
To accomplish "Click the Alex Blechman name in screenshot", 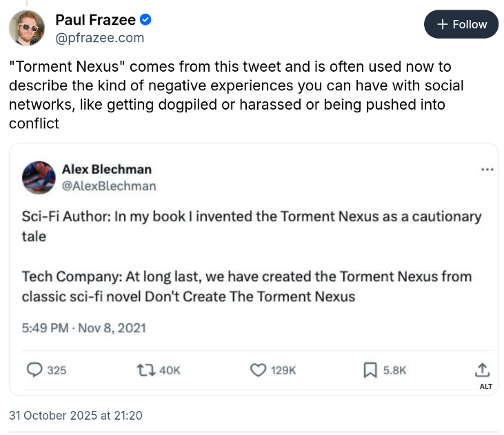I will pos(107,170).
